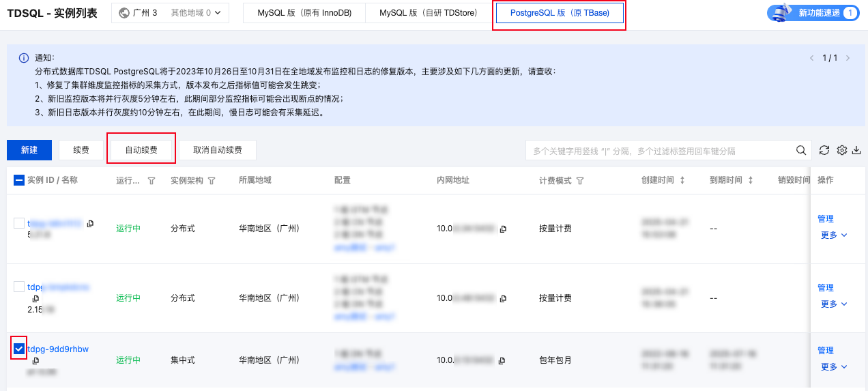Click the 自动续费 button
868x391 pixels.
(x=141, y=150)
